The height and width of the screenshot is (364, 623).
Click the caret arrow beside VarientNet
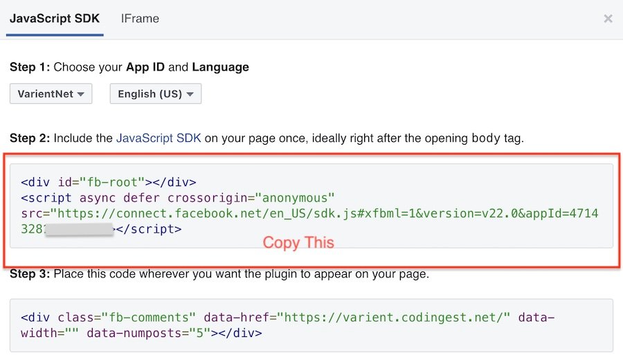[x=81, y=95]
